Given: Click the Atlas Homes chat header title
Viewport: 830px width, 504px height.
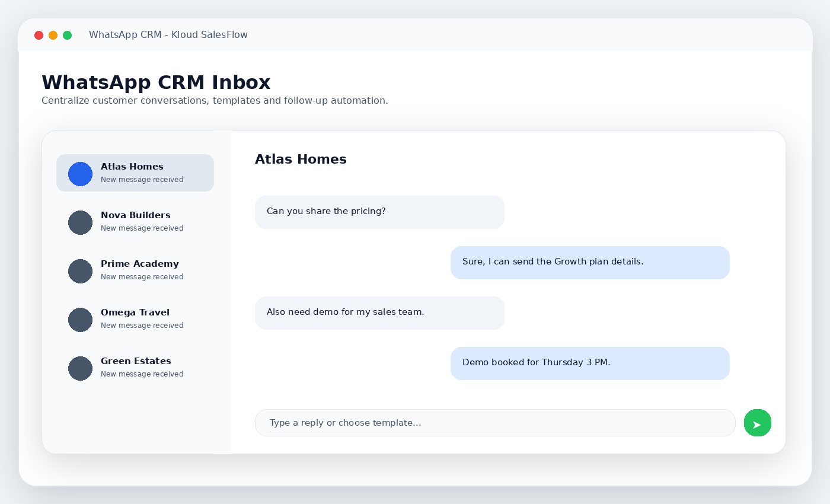Looking at the screenshot, I should click(301, 159).
